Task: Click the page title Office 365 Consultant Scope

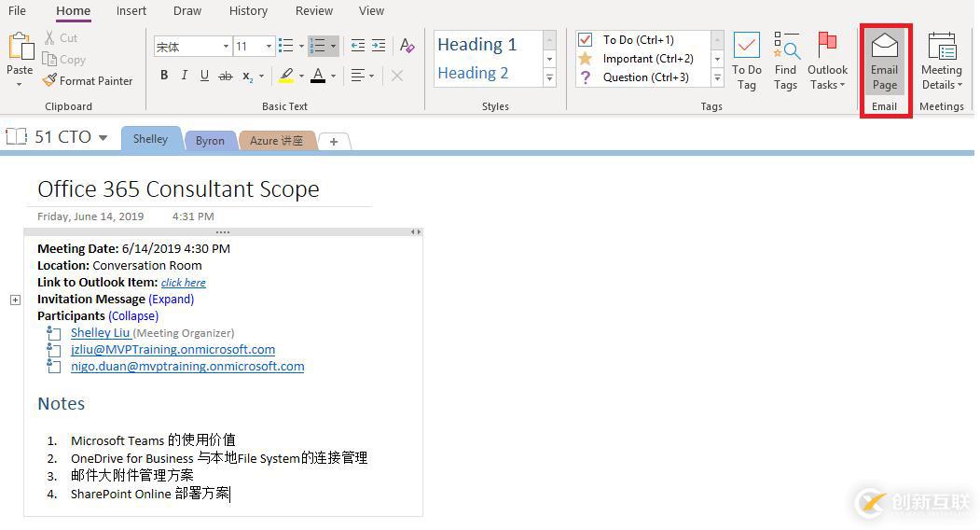Action: 179,189
